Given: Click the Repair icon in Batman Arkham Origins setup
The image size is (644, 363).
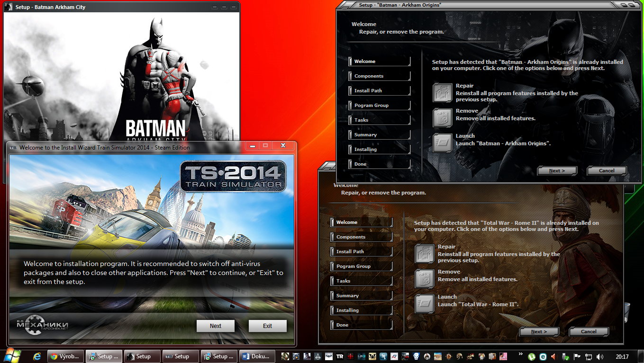Looking at the screenshot, I should (x=442, y=93).
